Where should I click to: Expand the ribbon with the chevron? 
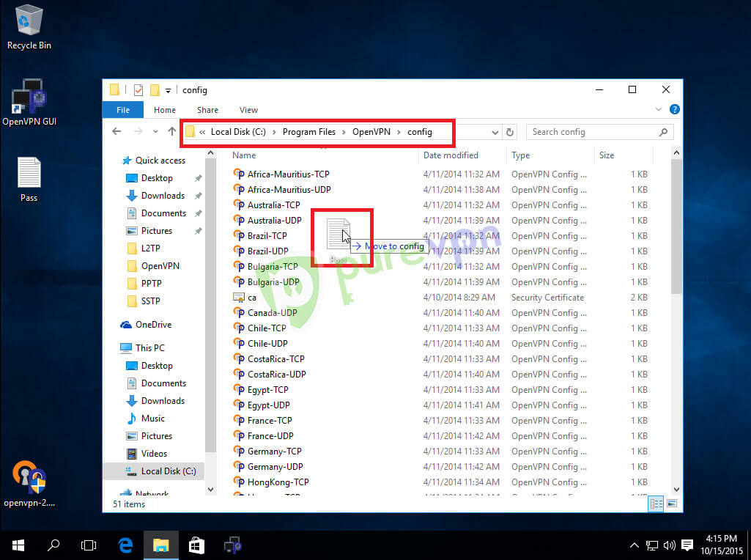click(x=659, y=110)
